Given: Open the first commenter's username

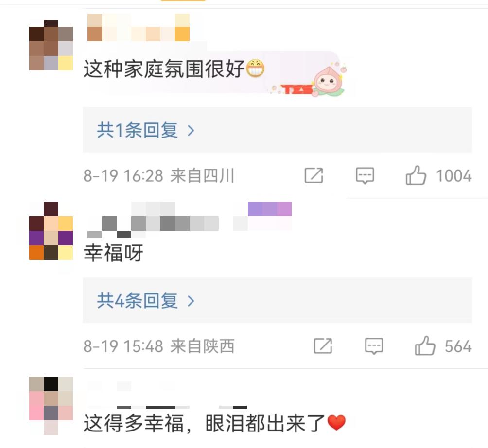Looking at the screenshot, I should coord(139,27).
